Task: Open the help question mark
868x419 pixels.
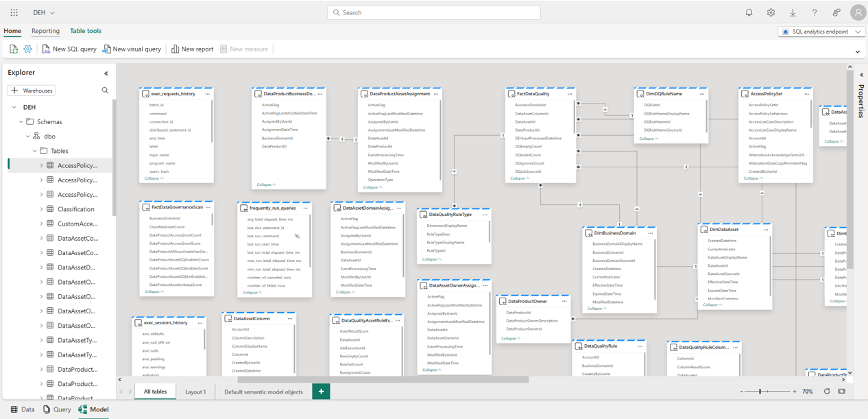Action: pos(815,12)
